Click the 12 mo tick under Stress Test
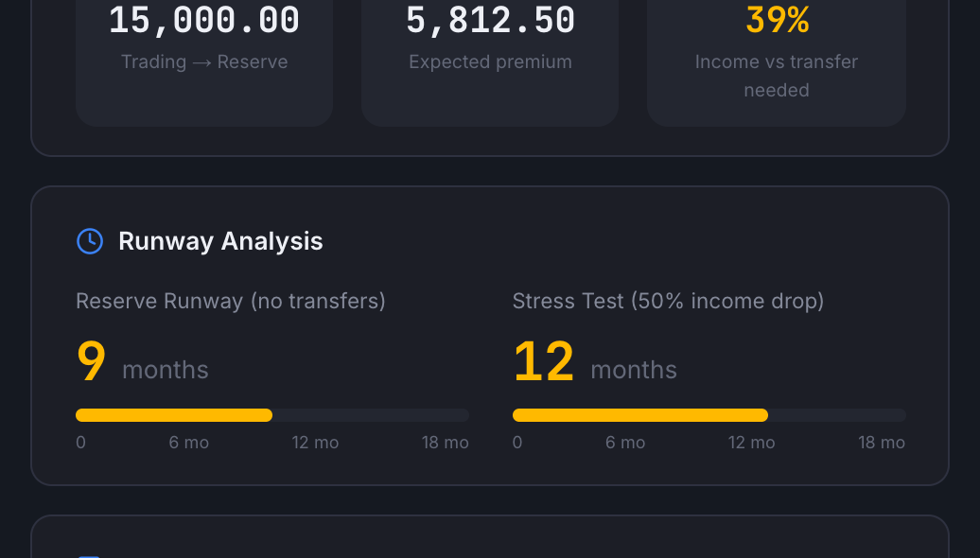The height and width of the screenshot is (558, 980). [751, 443]
